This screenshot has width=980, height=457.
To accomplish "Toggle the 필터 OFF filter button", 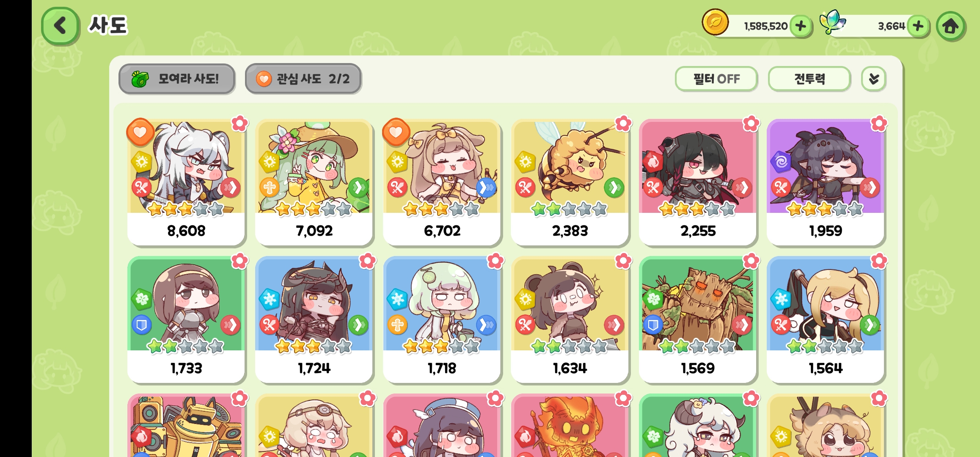I will coord(716,79).
